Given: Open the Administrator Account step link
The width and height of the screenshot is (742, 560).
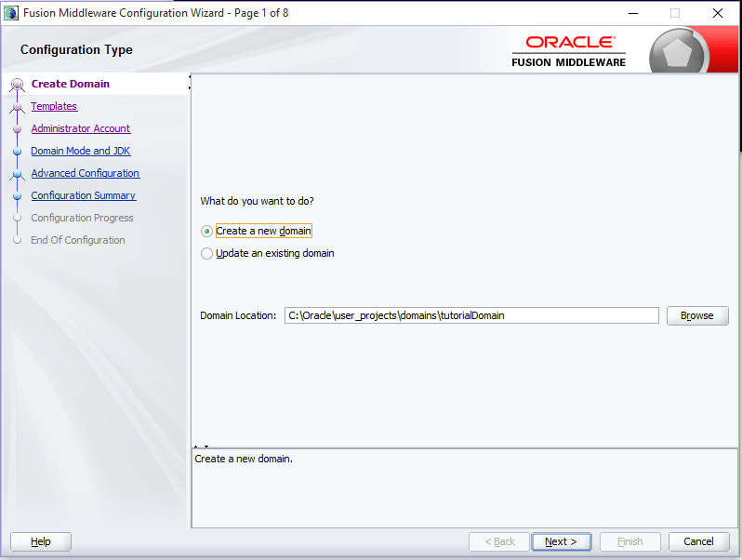Looking at the screenshot, I should 80,129.
